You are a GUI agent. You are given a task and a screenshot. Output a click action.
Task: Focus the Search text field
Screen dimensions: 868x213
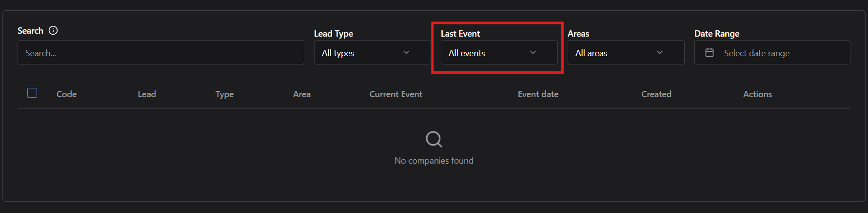(160, 53)
